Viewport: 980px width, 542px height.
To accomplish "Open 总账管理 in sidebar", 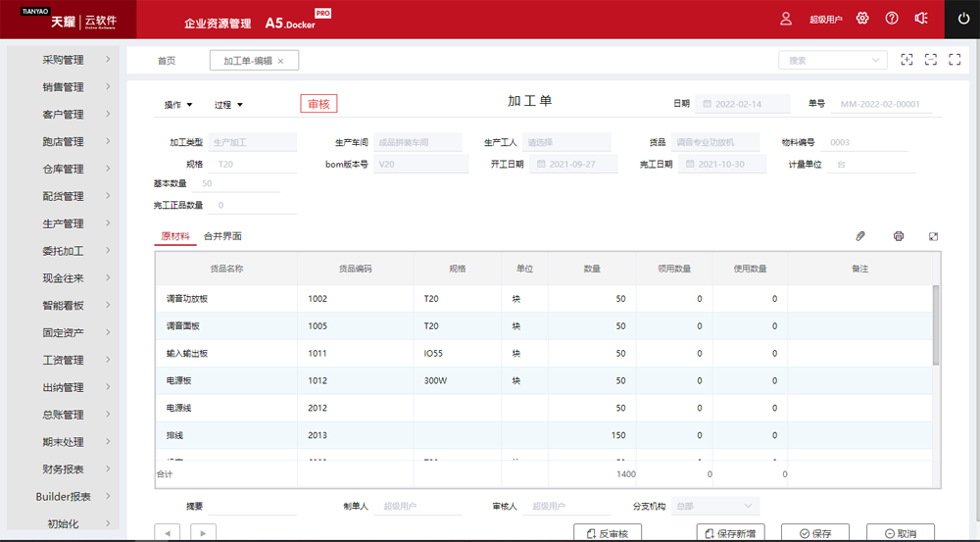I will (x=63, y=415).
